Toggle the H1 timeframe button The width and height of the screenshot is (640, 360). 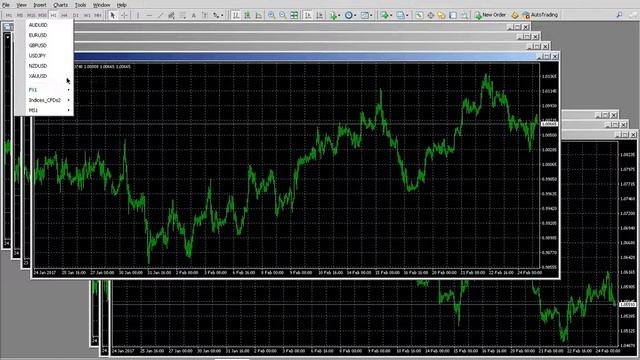[x=53, y=15]
